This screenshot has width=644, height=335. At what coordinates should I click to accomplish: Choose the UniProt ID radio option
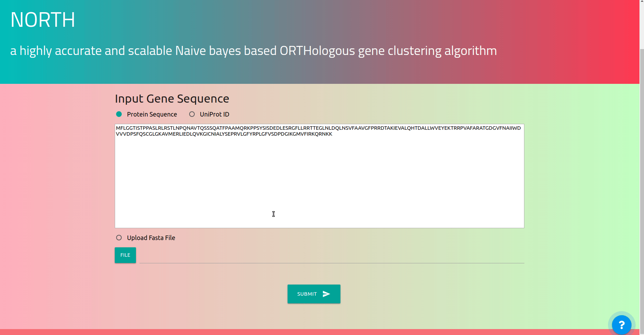coord(192,114)
